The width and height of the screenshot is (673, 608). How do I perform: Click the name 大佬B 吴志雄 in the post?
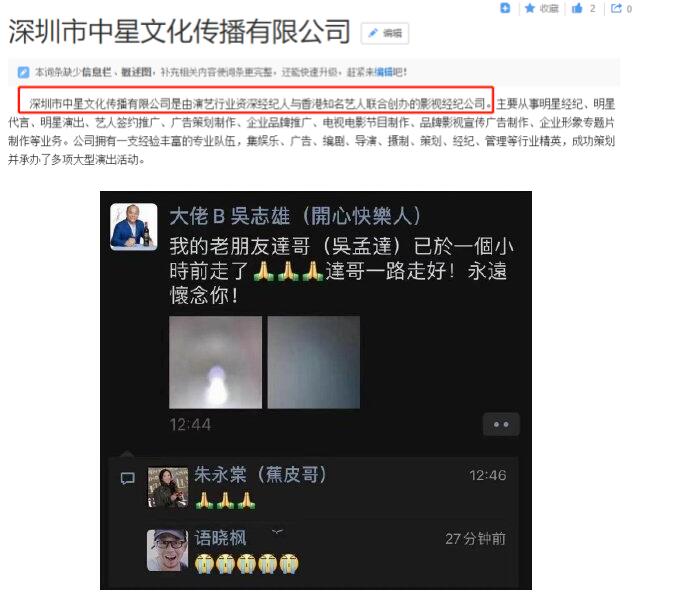pos(229,216)
